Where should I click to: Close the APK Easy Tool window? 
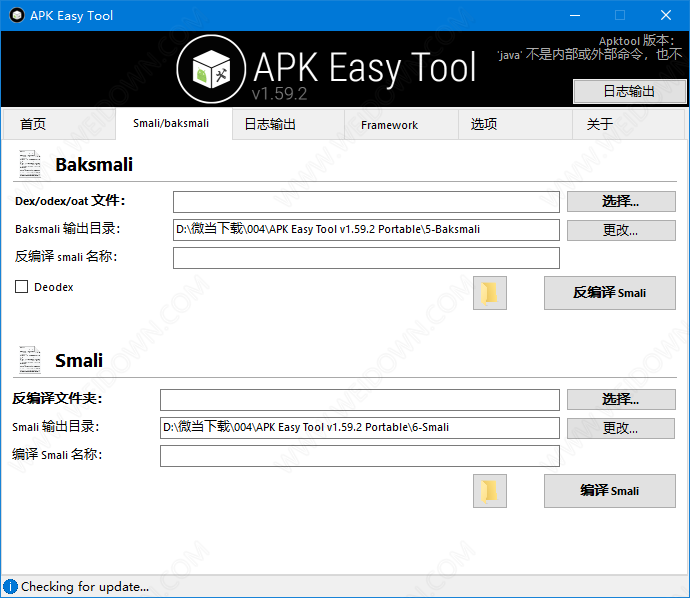click(x=666, y=15)
